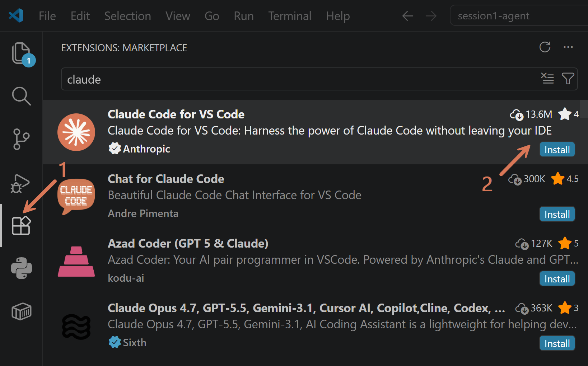This screenshot has height=366, width=588.
Task: Select the Azad Coder (GPT 5 & Claude) title
Action: click(188, 243)
